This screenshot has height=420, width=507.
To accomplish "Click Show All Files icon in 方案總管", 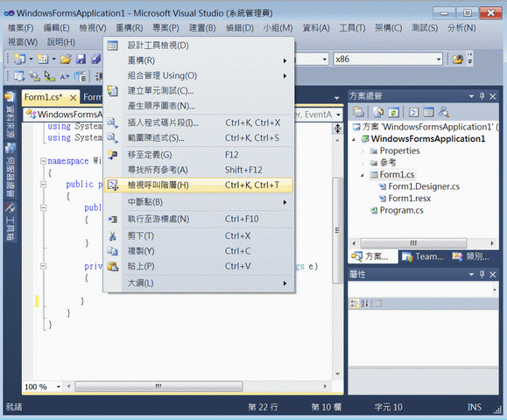I will (x=378, y=112).
